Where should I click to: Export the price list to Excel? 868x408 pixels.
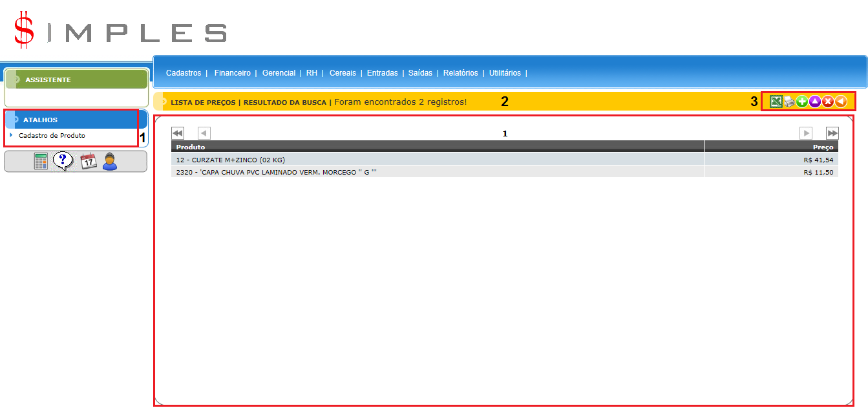(x=776, y=102)
